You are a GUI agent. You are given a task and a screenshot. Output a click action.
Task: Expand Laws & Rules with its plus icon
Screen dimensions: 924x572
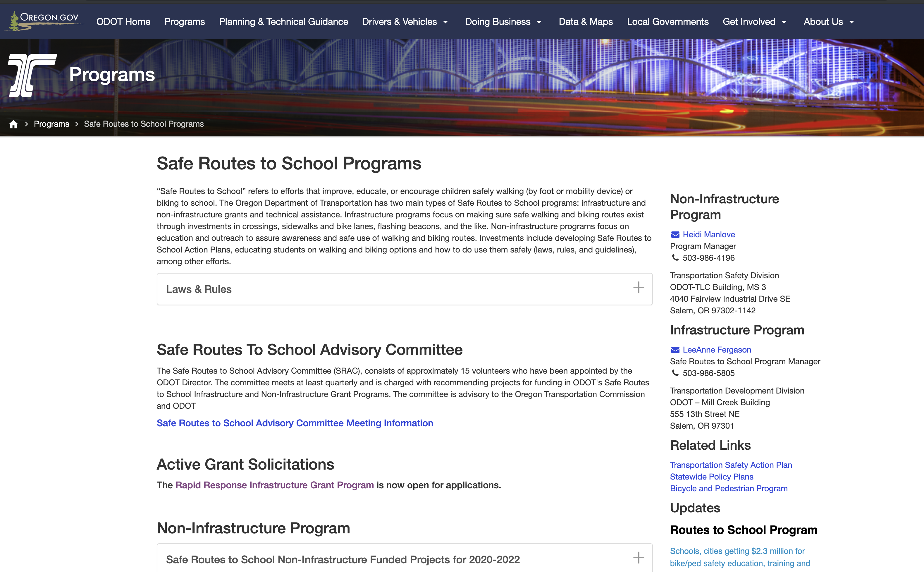point(639,288)
